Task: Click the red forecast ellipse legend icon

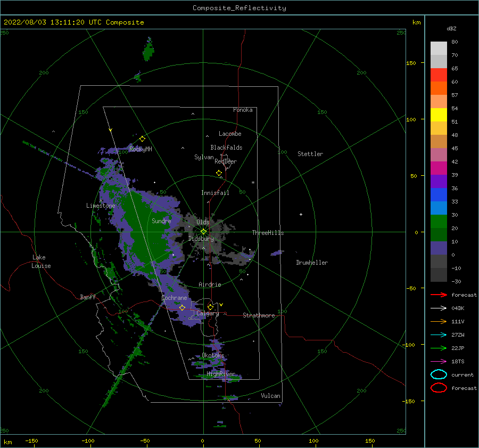Action: (x=439, y=388)
